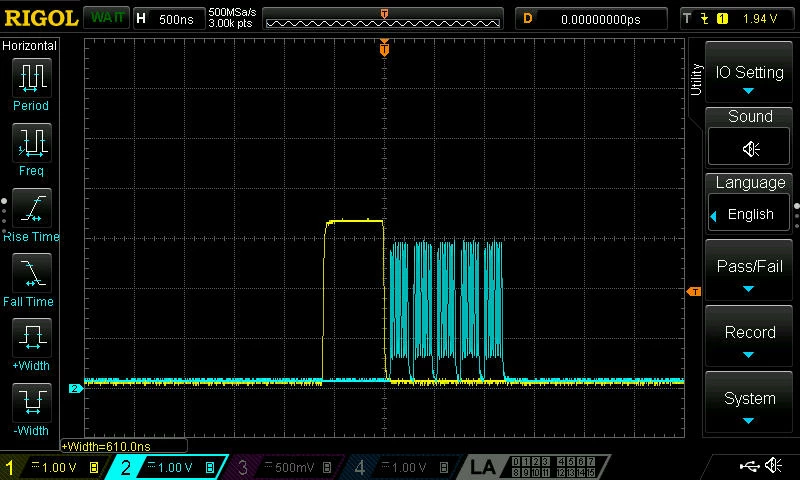The width and height of the screenshot is (800, 480).
Task: Open the Record submenu
Action: click(749, 336)
